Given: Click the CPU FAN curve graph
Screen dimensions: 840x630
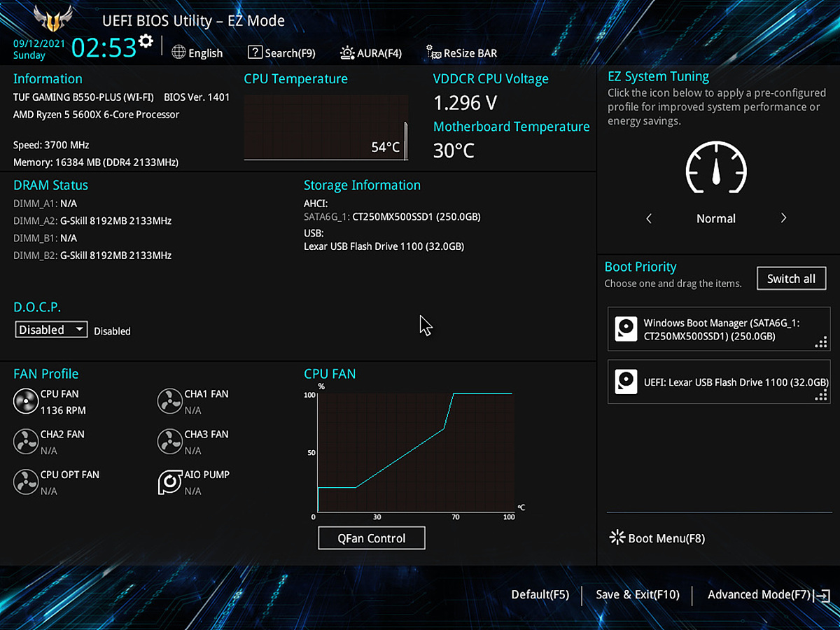Looking at the screenshot, I should tap(416, 453).
